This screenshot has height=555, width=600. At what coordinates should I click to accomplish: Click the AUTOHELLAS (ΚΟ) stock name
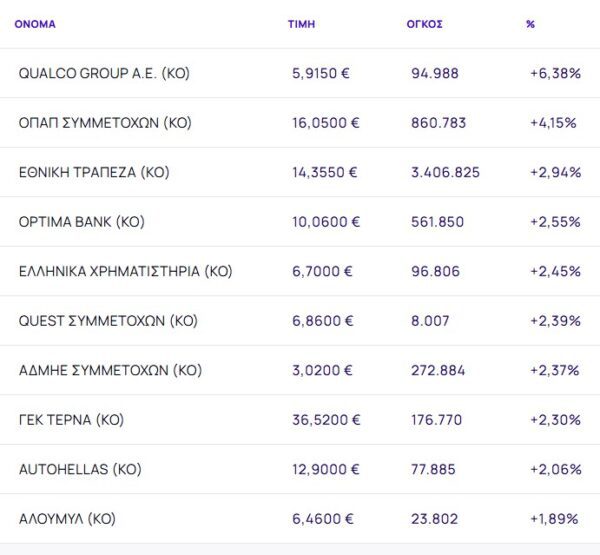[x=80, y=469]
